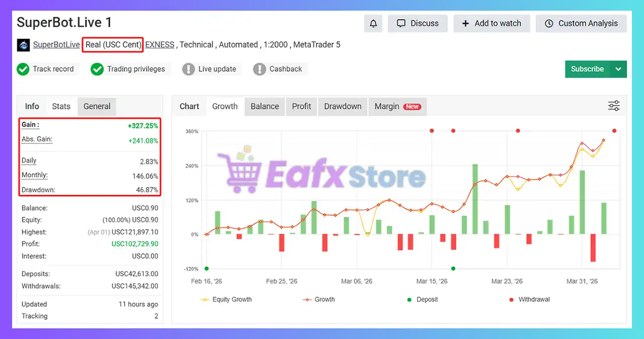Click the notification bell icon

373,24
